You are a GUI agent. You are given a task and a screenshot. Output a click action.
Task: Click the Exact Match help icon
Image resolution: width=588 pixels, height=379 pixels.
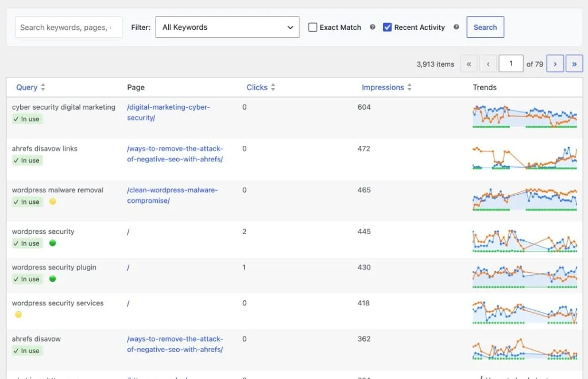pyautogui.click(x=372, y=27)
